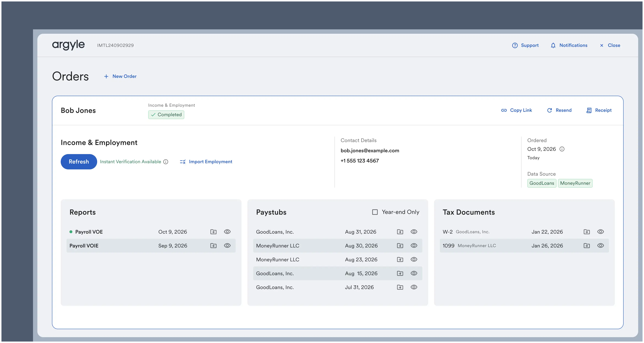Preview the Payroll VOIE report via eye icon
Screen dimensions: 644x343
click(227, 245)
